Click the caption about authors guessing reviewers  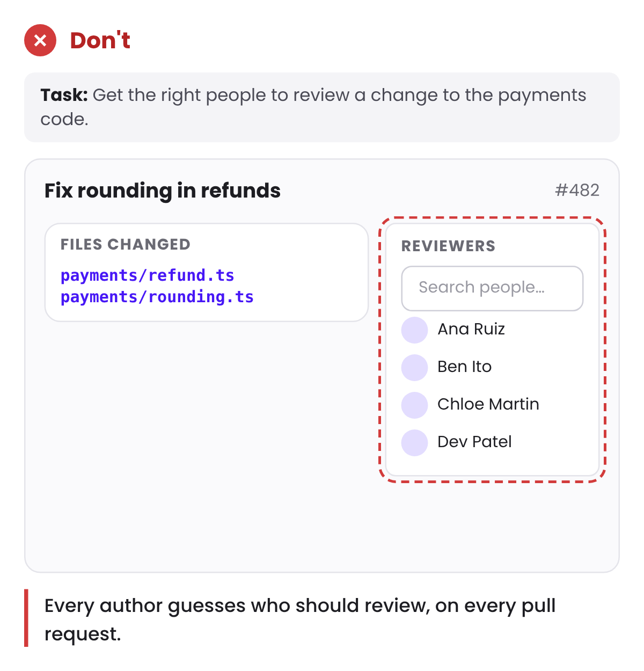pos(300,619)
